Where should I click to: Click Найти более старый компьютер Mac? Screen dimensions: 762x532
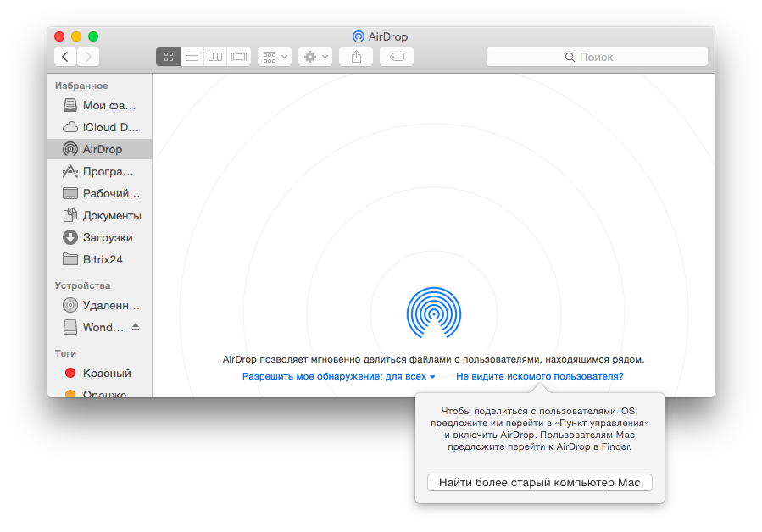pyautogui.click(x=539, y=483)
